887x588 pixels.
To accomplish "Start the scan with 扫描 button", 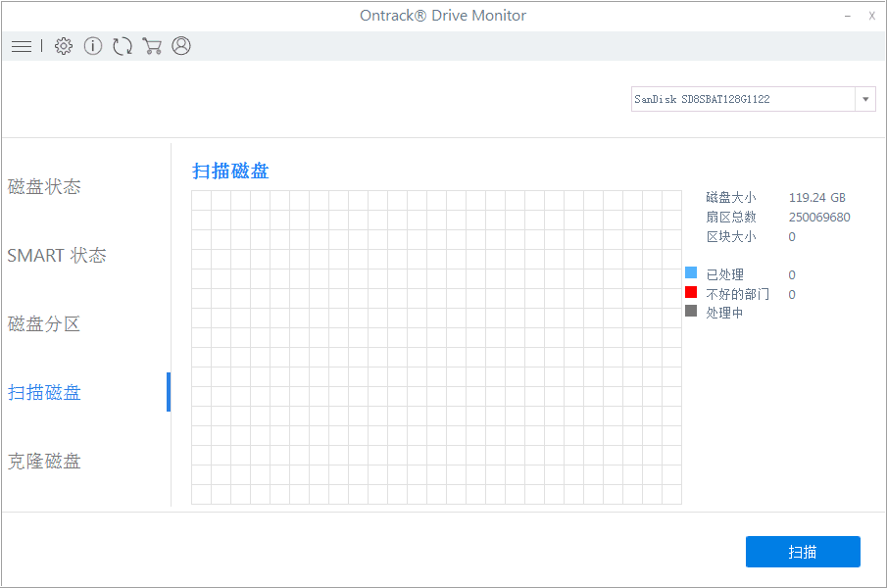I will click(x=803, y=552).
